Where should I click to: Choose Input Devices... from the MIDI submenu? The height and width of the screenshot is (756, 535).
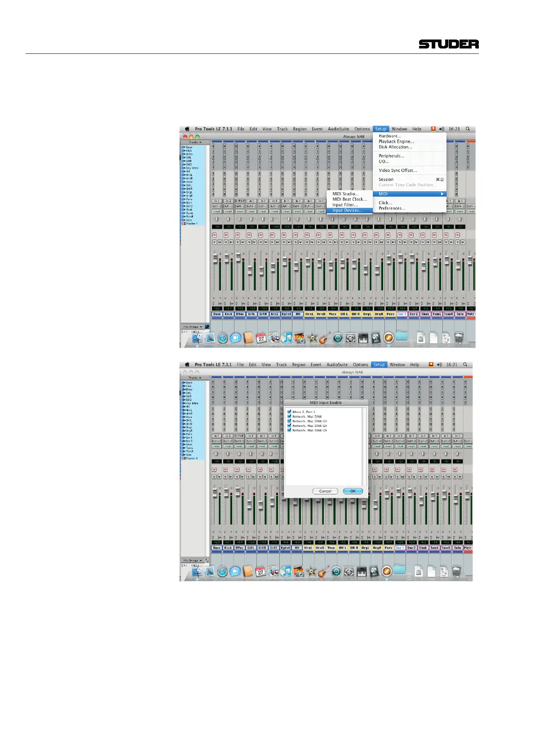click(x=349, y=210)
